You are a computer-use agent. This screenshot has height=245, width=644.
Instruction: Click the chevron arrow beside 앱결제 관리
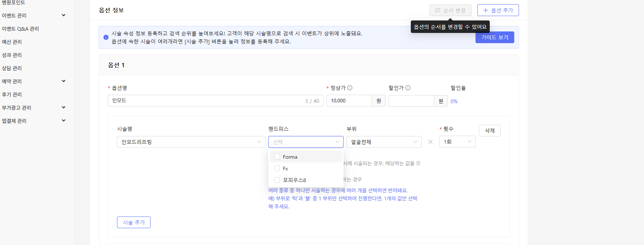click(64, 121)
